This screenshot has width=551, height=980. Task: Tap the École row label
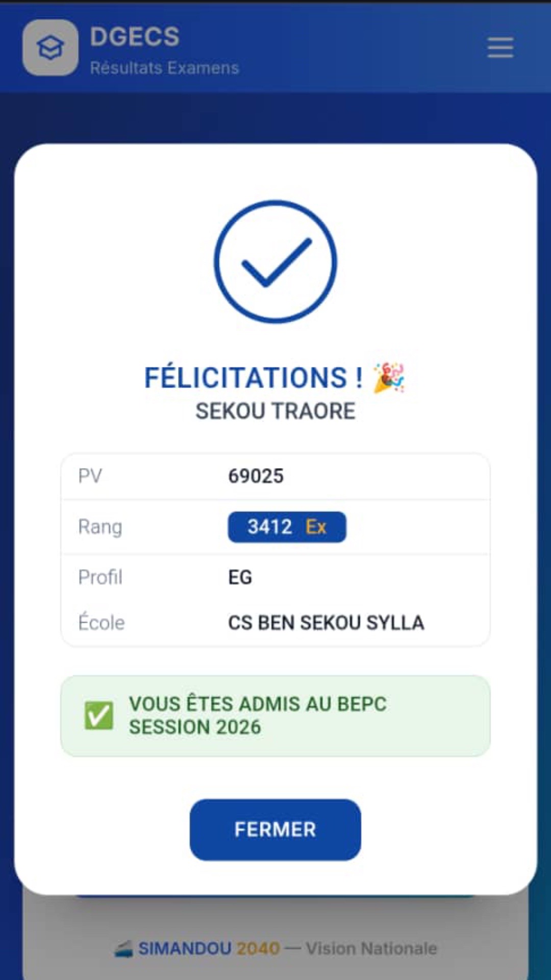[x=101, y=622]
